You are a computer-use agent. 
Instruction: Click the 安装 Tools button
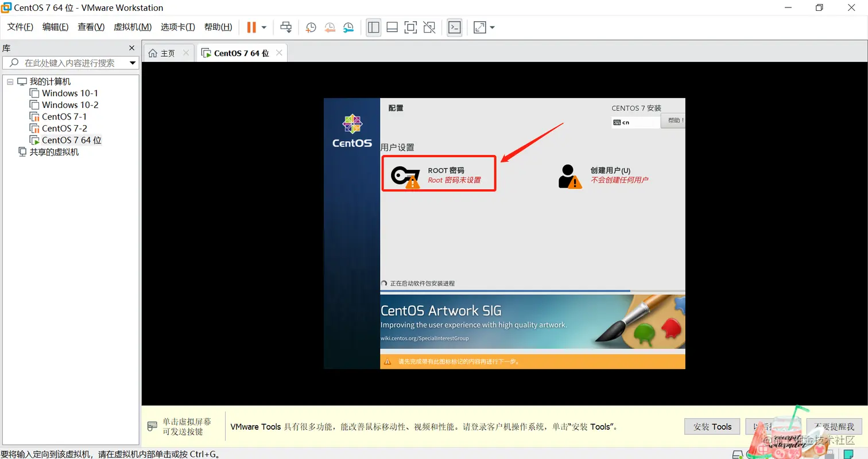712,426
